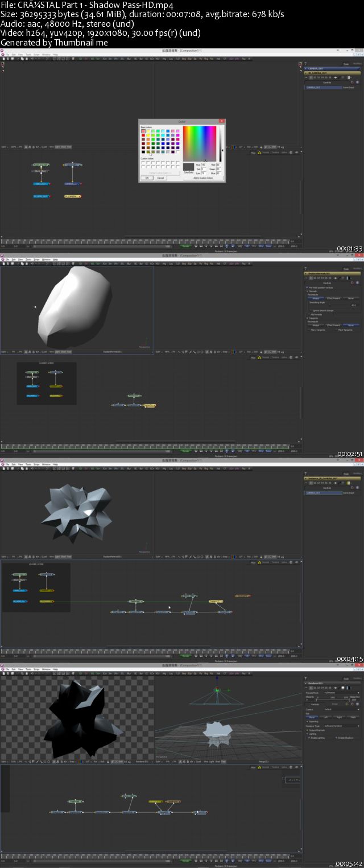364x868 pixels.
Task: Select the first custom color slot in Color dialog
Action: (x=143, y=163)
